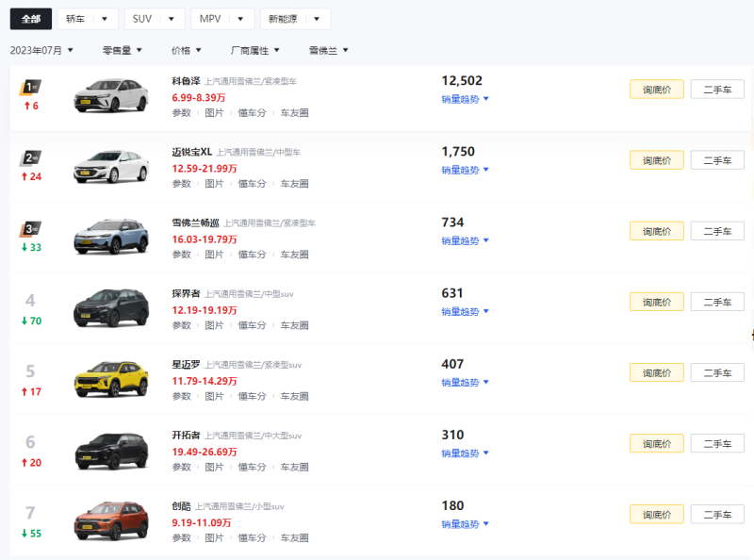Click 询底价 button for 迈锐宝XL
The image size is (754, 560).
(656, 160)
